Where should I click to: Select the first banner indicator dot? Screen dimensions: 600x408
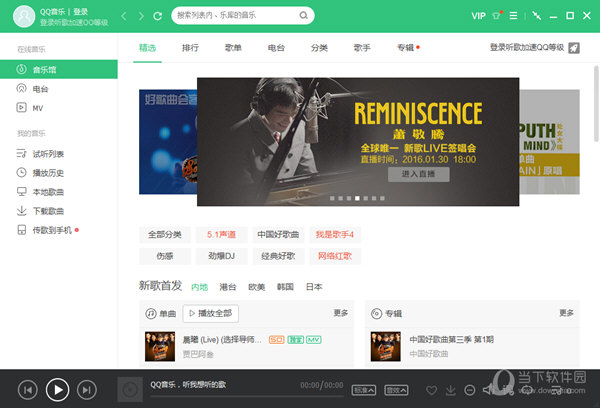(332, 198)
